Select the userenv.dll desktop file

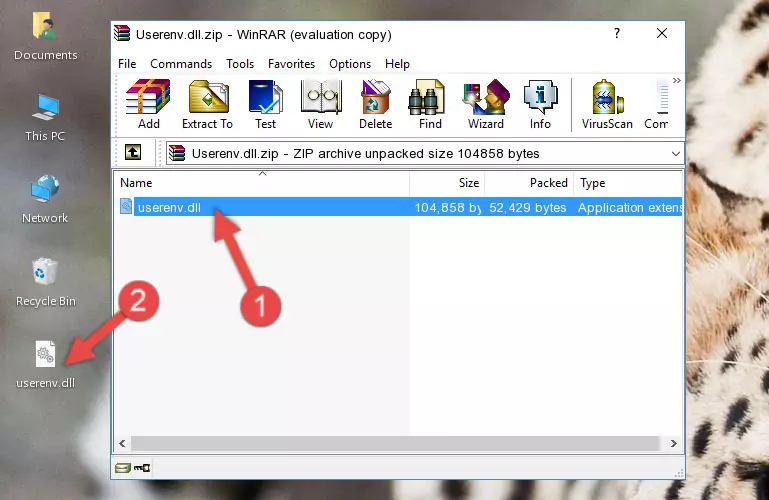click(x=46, y=365)
